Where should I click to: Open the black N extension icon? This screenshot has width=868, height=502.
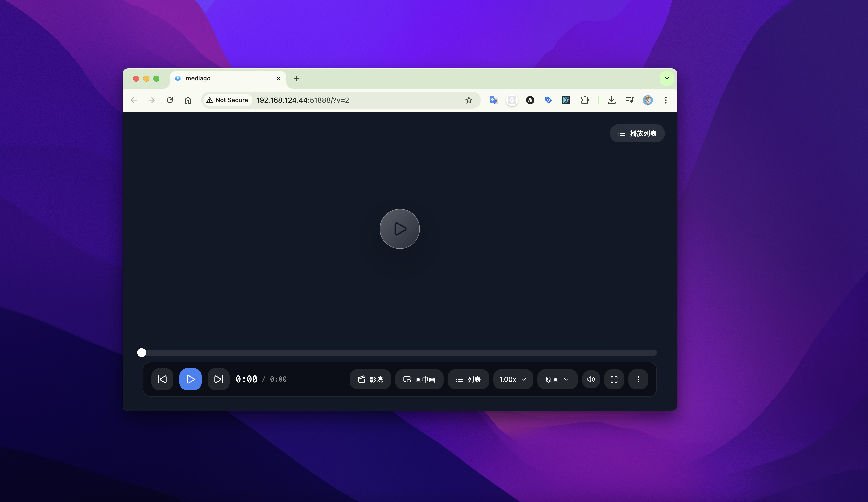tap(530, 100)
